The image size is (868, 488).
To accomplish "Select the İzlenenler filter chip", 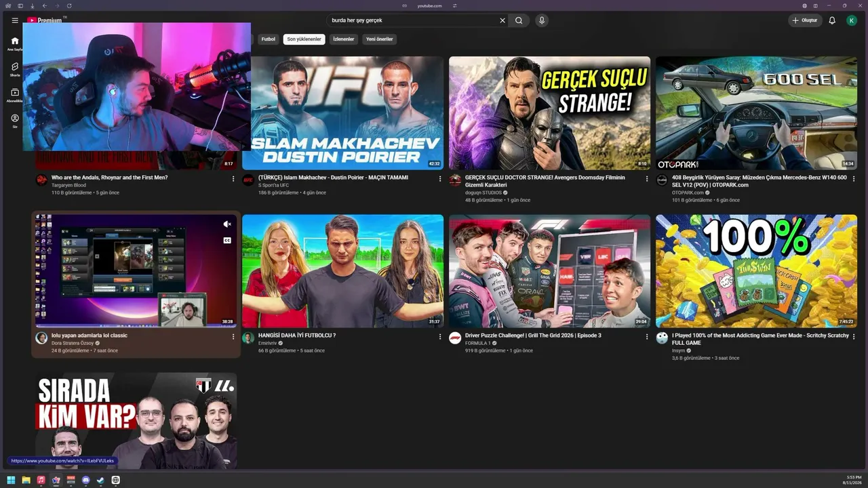I will (x=344, y=39).
